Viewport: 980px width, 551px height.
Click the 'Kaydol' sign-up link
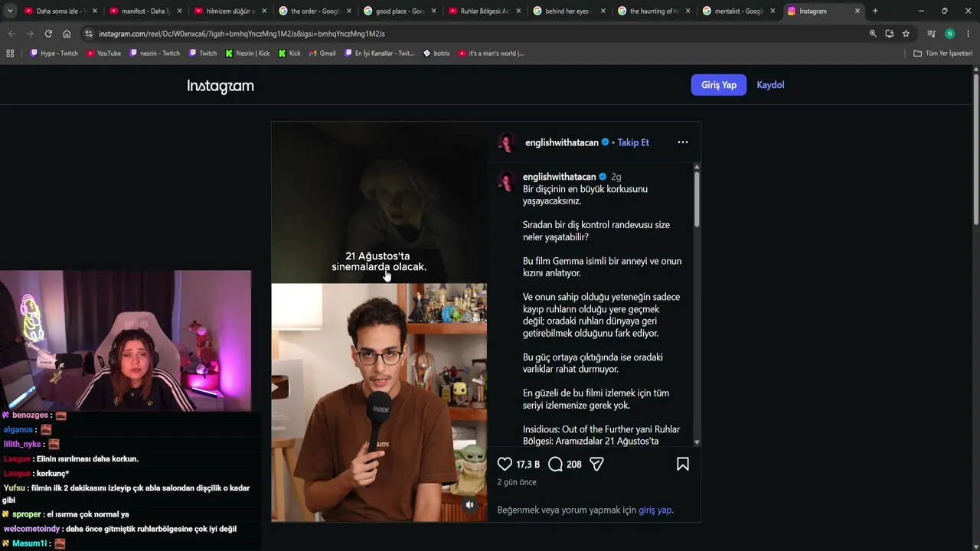pos(770,85)
